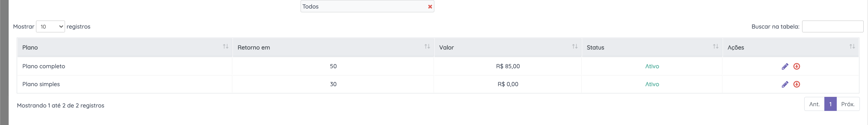Click red down-arrow icon for Plano simples
The image size is (868, 125).
pyautogui.click(x=797, y=84)
